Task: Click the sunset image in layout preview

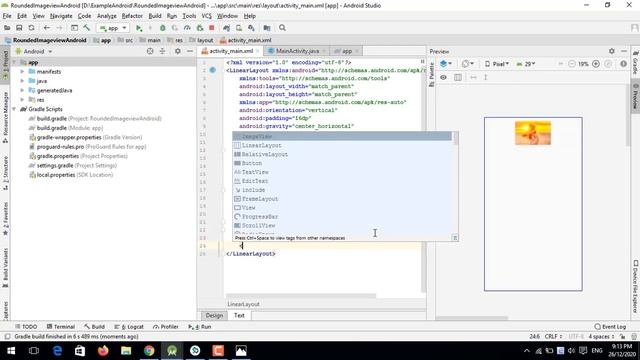Action: pyautogui.click(x=533, y=133)
